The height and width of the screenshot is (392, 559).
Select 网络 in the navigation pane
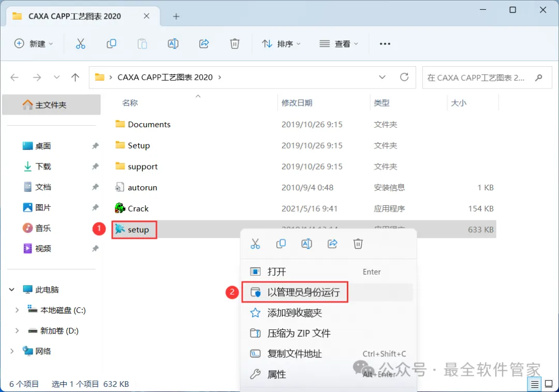[37, 352]
